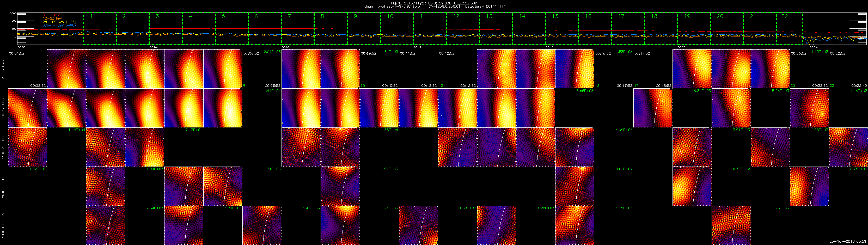Click the '00:16' time axis tick label
Viewport: 868px width, 245px height.
pos(549,47)
